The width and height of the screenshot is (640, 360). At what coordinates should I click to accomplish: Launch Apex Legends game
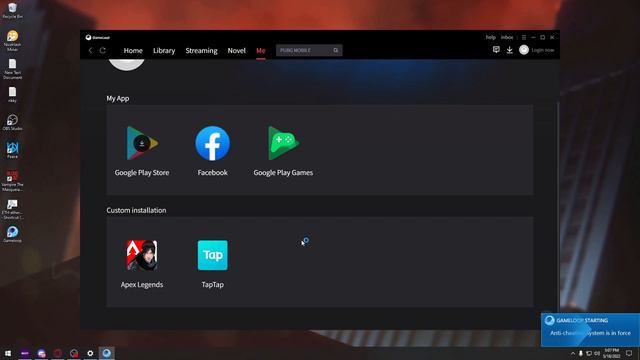(142, 256)
